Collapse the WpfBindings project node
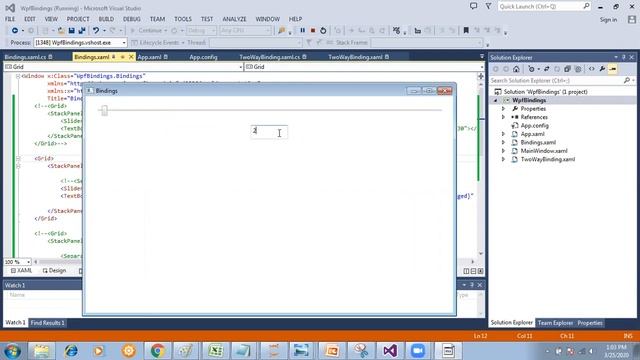Image resolution: width=640 pixels, height=360 pixels. point(496,100)
